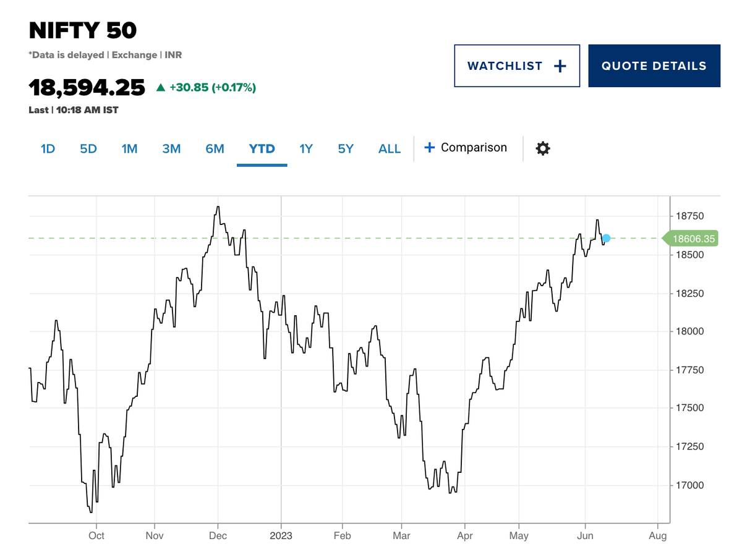Click the blue dot marking the latest price
This screenshot has width=742, height=560.
point(606,237)
